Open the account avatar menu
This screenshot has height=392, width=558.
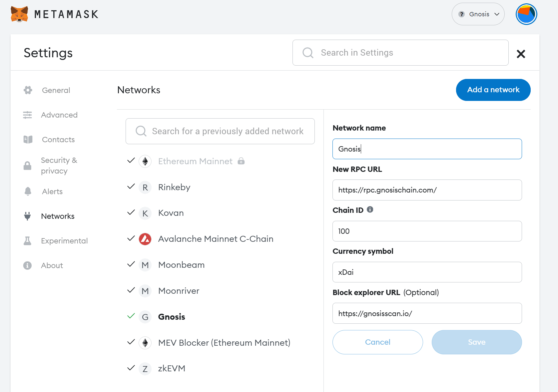[x=526, y=14]
